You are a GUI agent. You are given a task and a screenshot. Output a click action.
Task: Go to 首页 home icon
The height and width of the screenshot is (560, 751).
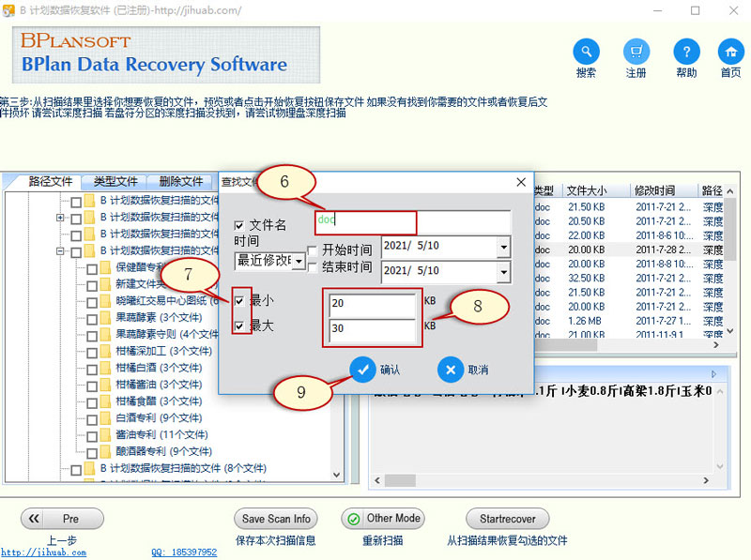pos(731,52)
